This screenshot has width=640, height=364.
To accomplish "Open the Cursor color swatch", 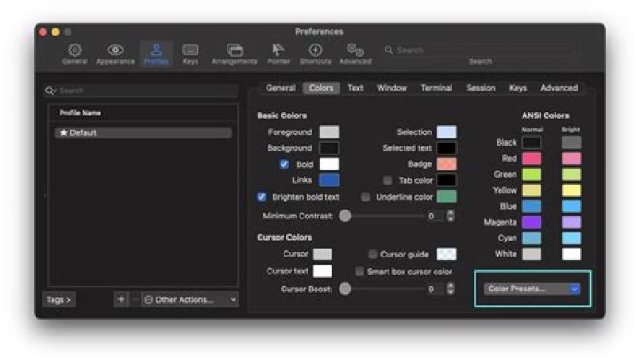I will click(323, 254).
